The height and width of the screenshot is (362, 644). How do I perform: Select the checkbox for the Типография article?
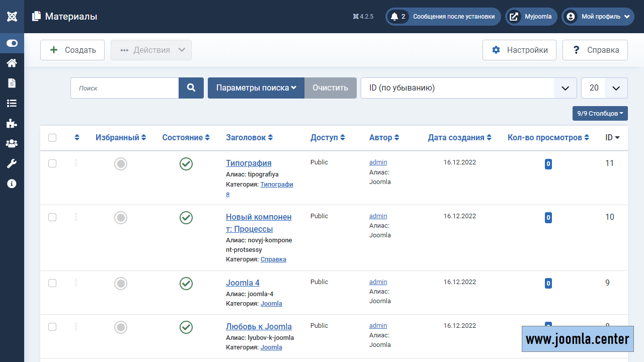(x=52, y=163)
